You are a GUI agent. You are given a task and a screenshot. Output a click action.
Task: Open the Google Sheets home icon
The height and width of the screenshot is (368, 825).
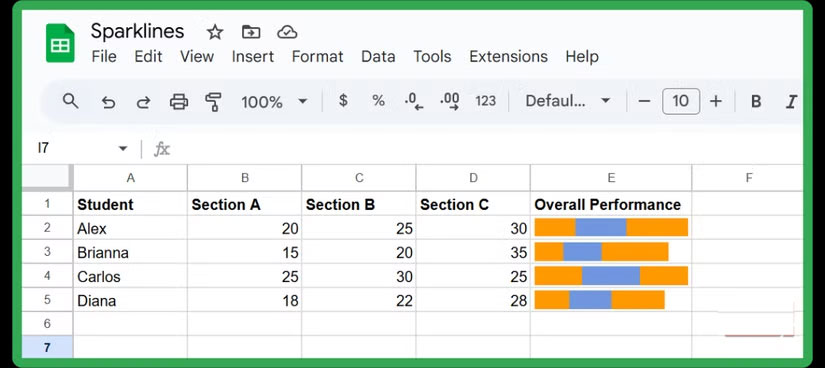pos(60,43)
